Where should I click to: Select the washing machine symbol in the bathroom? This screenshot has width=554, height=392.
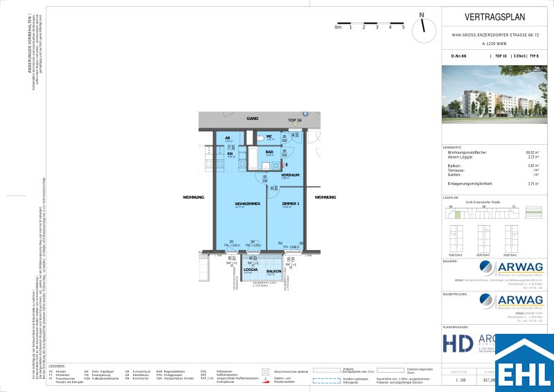point(276,165)
